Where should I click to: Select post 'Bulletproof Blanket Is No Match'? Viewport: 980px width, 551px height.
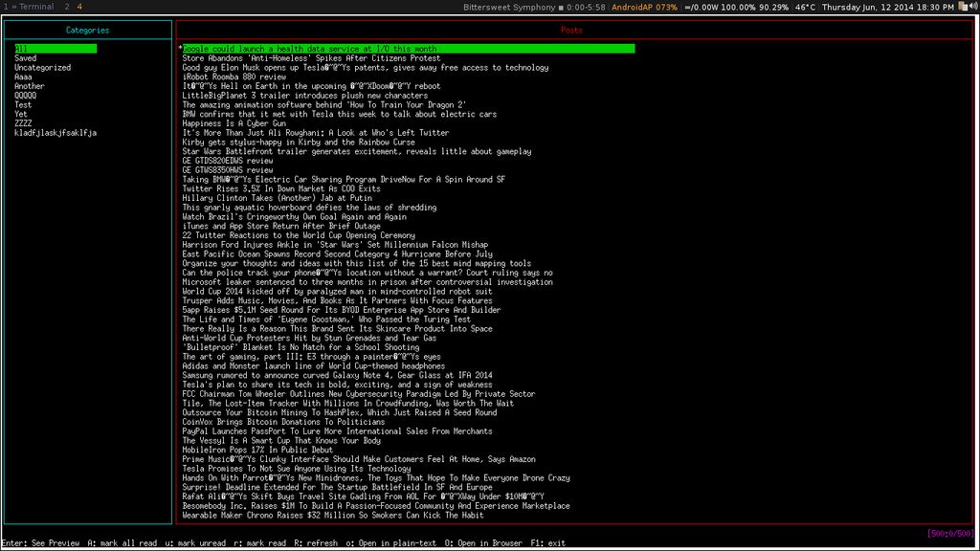click(301, 348)
